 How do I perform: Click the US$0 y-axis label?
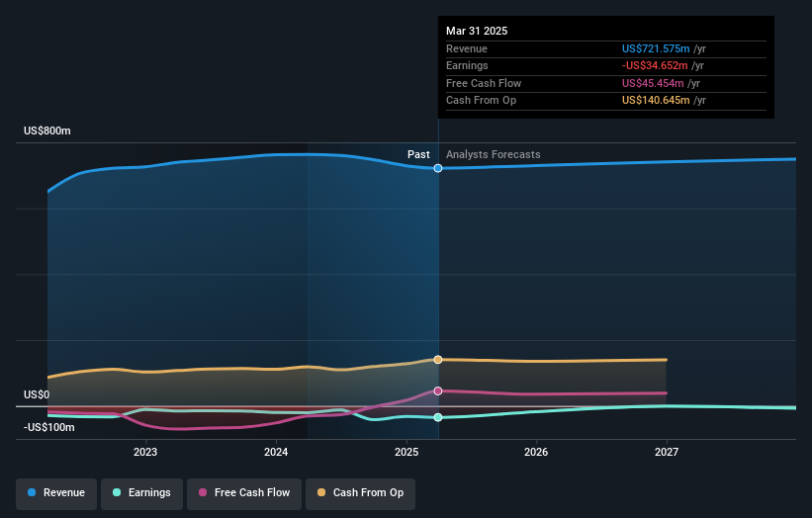[x=37, y=394]
